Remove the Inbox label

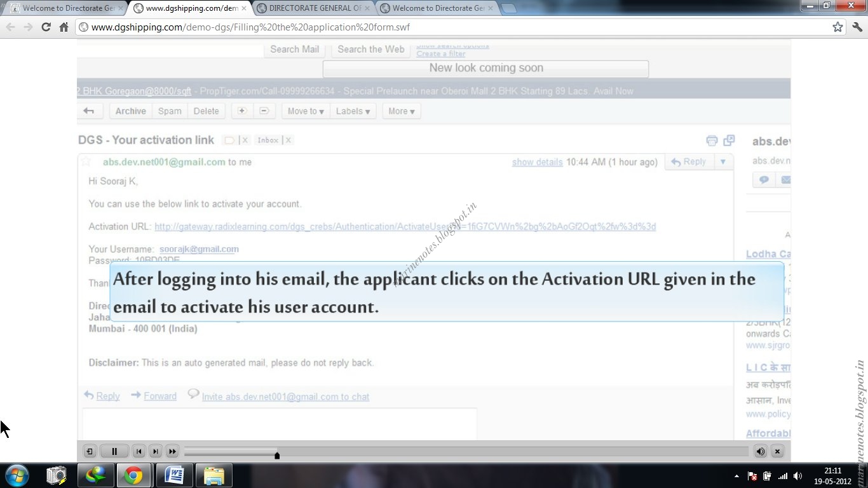288,140
